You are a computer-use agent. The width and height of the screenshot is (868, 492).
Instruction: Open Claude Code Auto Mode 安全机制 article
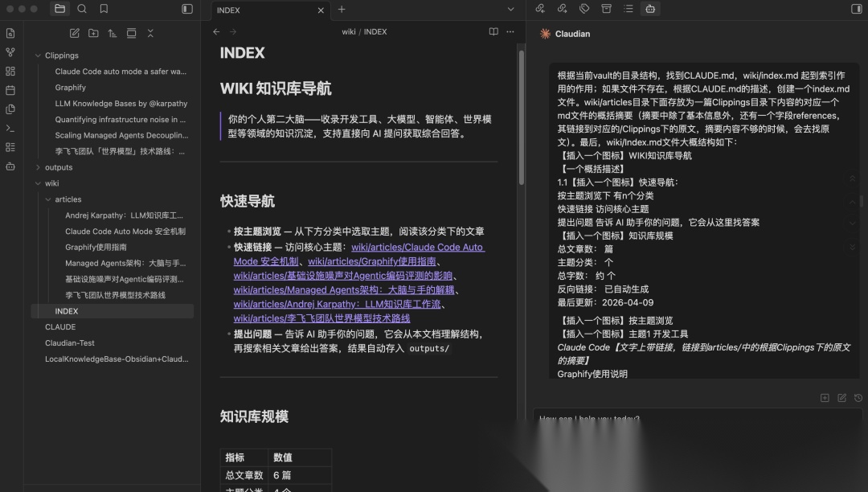[x=125, y=232]
